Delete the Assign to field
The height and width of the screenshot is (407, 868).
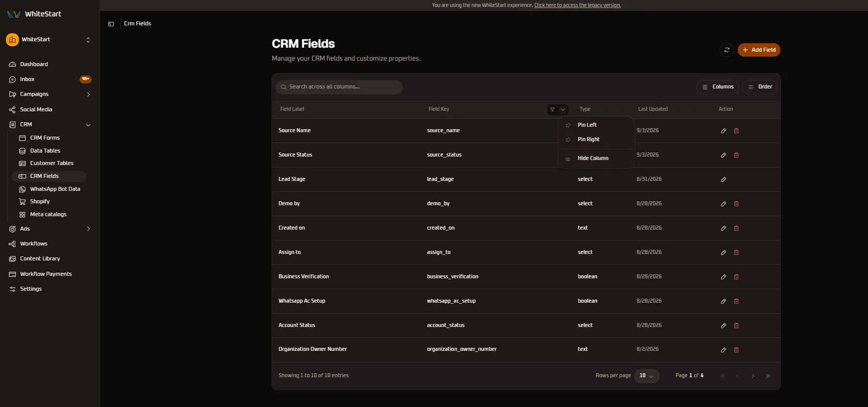(736, 252)
